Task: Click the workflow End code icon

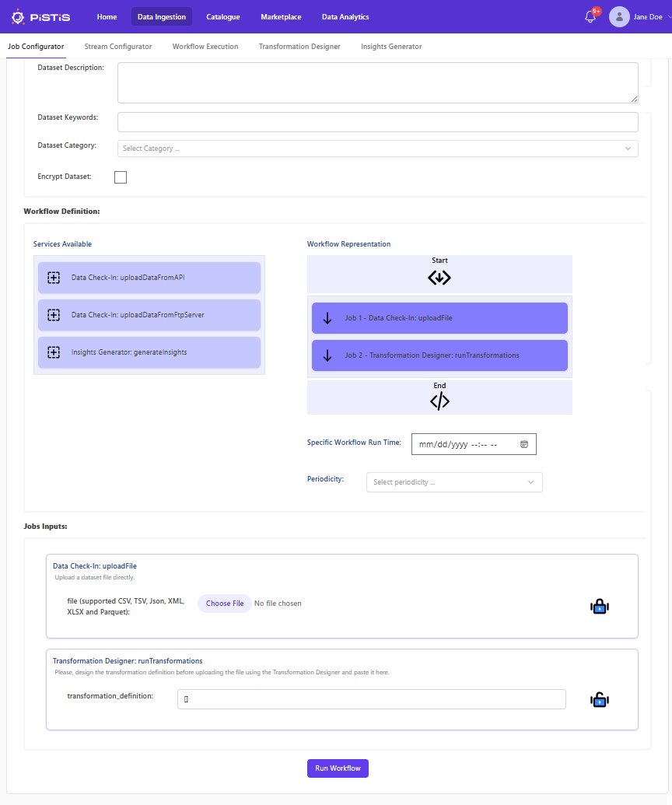Action: point(439,401)
